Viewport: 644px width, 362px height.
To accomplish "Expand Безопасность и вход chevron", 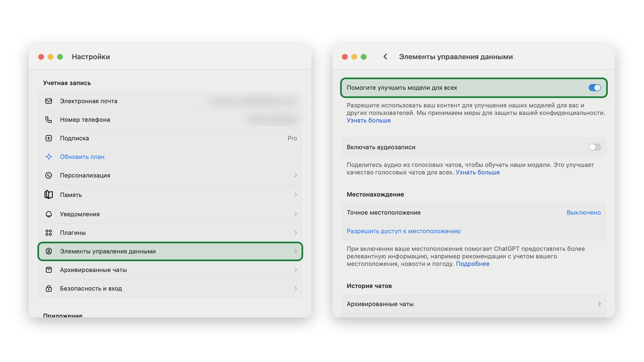I will point(295,289).
